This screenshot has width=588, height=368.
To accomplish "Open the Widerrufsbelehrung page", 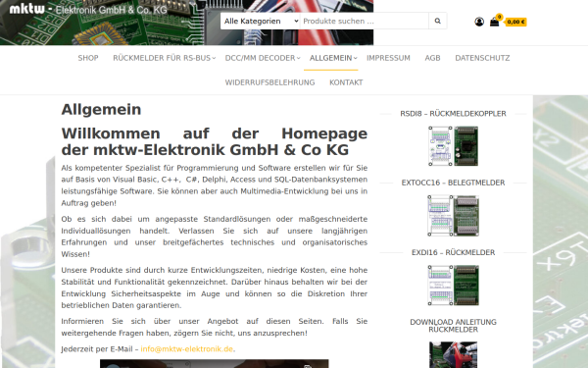I will [x=269, y=82].
